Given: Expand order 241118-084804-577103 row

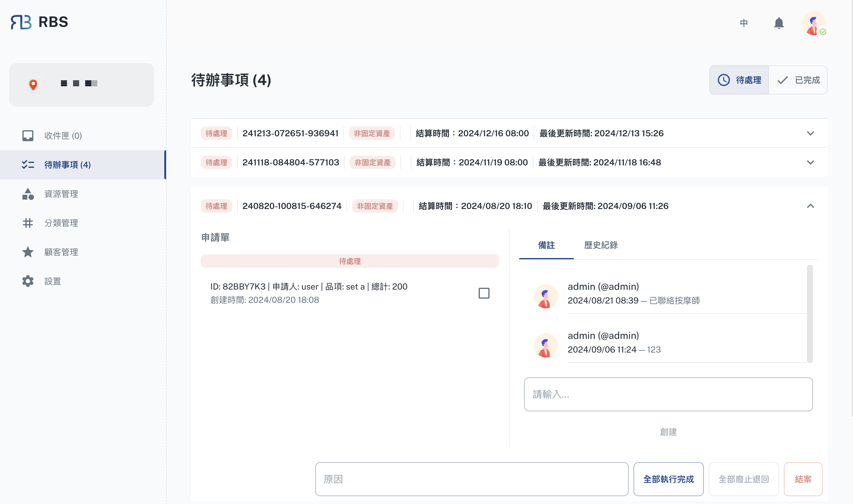Looking at the screenshot, I should tap(810, 163).
